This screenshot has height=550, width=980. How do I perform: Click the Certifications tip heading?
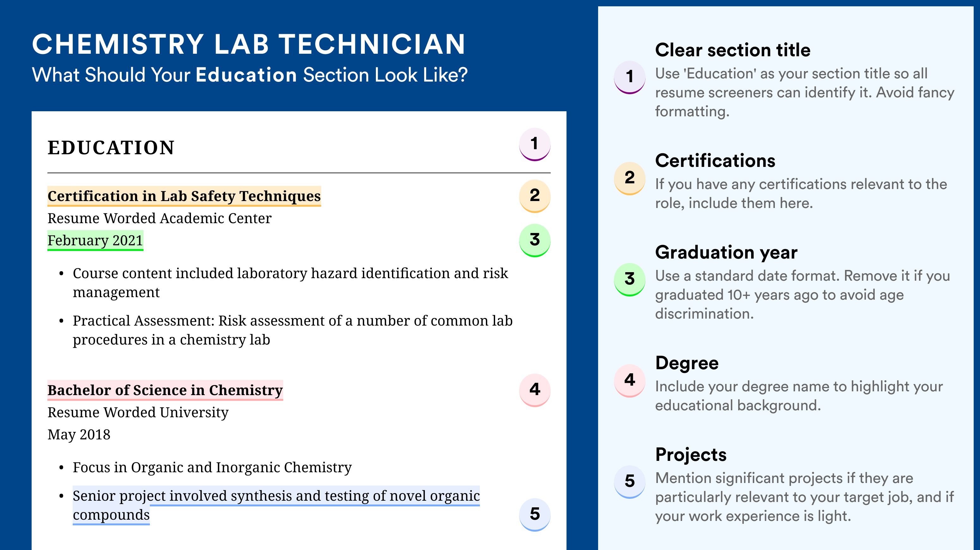pos(715,161)
